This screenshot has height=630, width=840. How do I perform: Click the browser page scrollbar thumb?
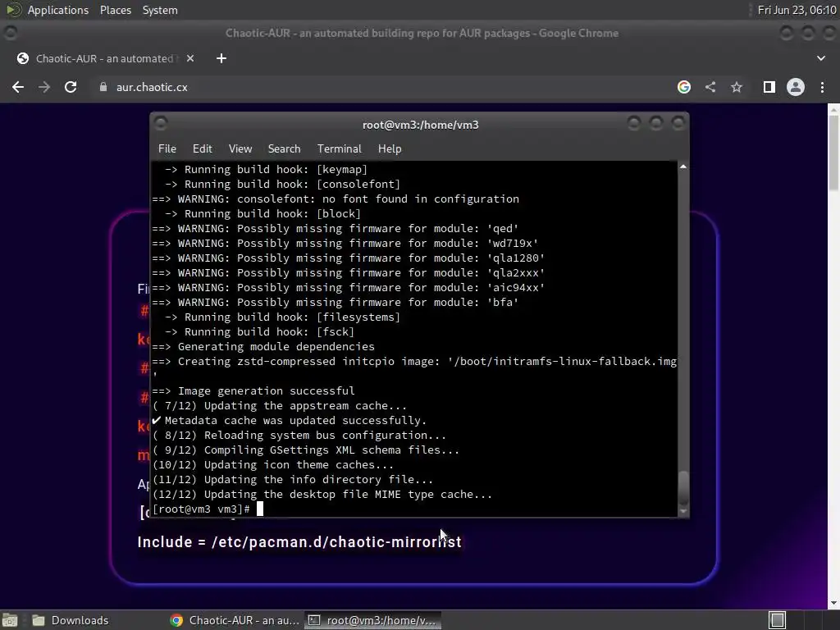point(833,152)
